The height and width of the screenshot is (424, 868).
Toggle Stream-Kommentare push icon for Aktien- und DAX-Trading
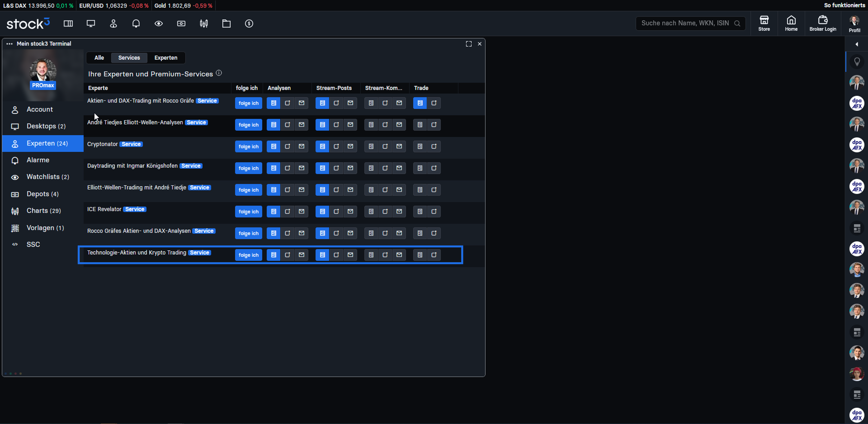[385, 103]
